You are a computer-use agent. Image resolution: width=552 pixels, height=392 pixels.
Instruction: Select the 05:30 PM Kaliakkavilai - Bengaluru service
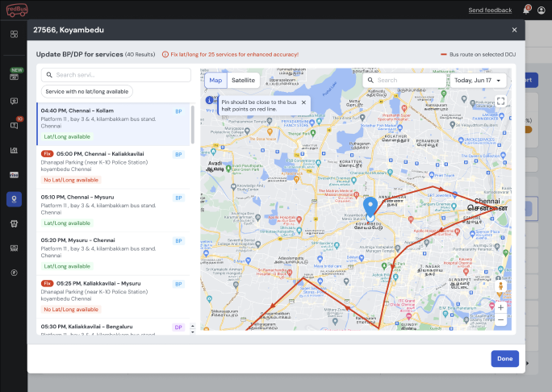[x=113, y=327]
